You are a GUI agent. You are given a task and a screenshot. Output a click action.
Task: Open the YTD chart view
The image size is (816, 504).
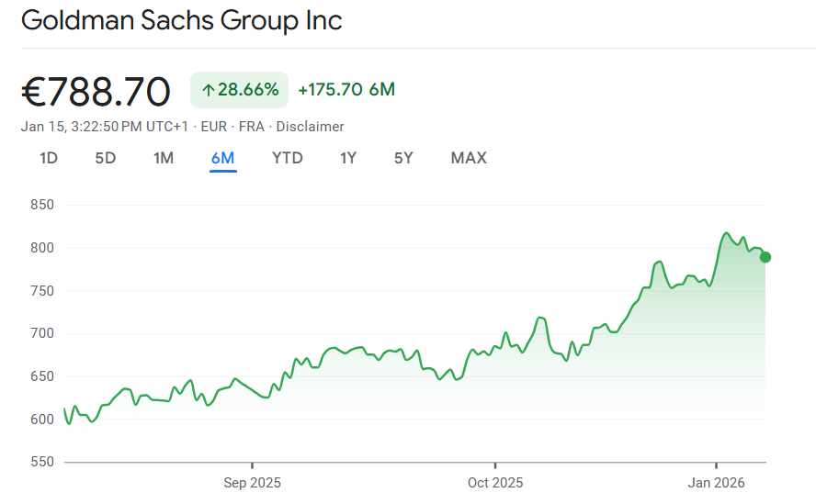click(287, 158)
